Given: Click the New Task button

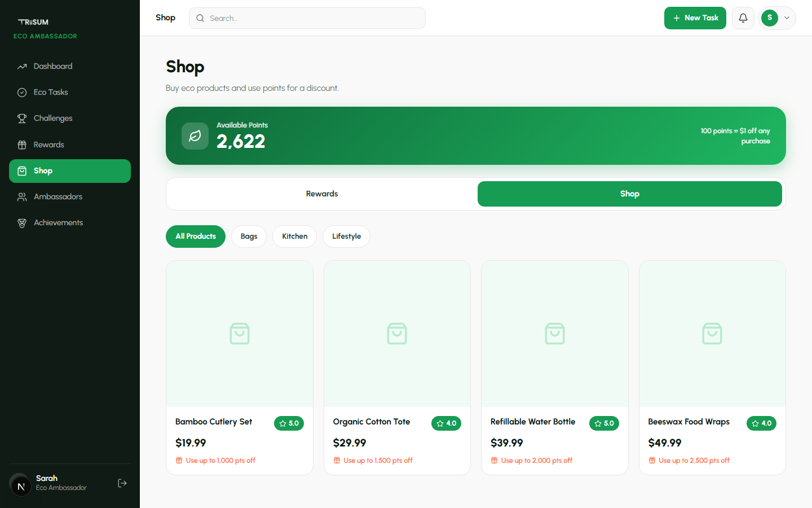Looking at the screenshot, I should [x=695, y=18].
